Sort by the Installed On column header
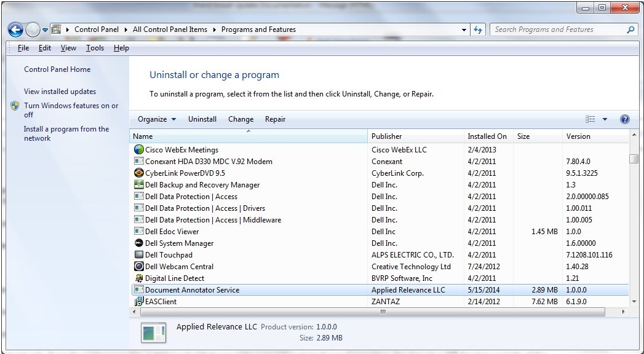The height and width of the screenshot is (354, 644). point(489,136)
